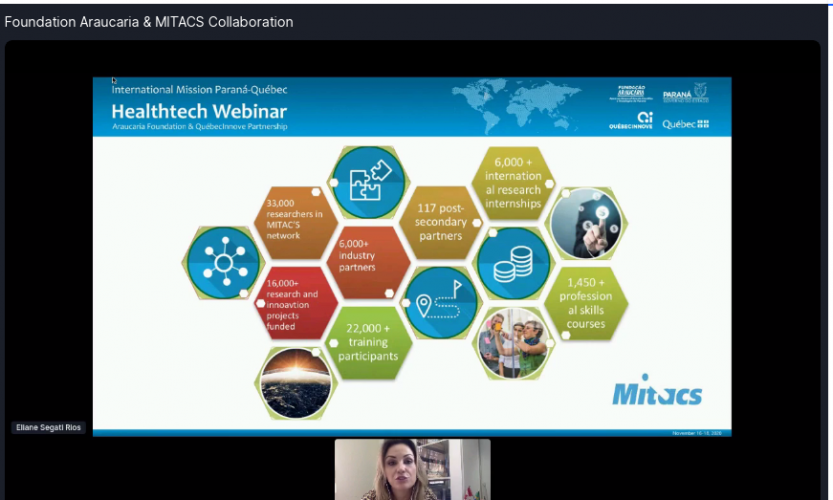This screenshot has width=833, height=500.
Task: Click the Paraná government logo
Action: (x=685, y=94)
